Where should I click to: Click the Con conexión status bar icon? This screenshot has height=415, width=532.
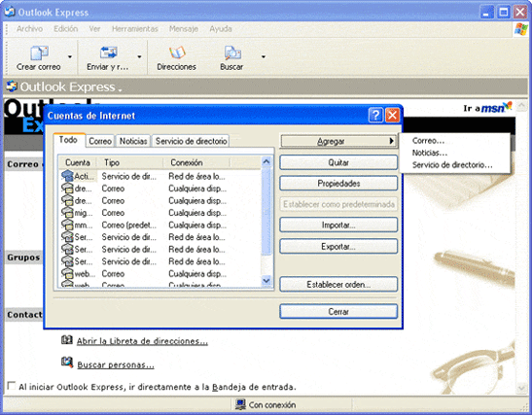pos(240,404)
